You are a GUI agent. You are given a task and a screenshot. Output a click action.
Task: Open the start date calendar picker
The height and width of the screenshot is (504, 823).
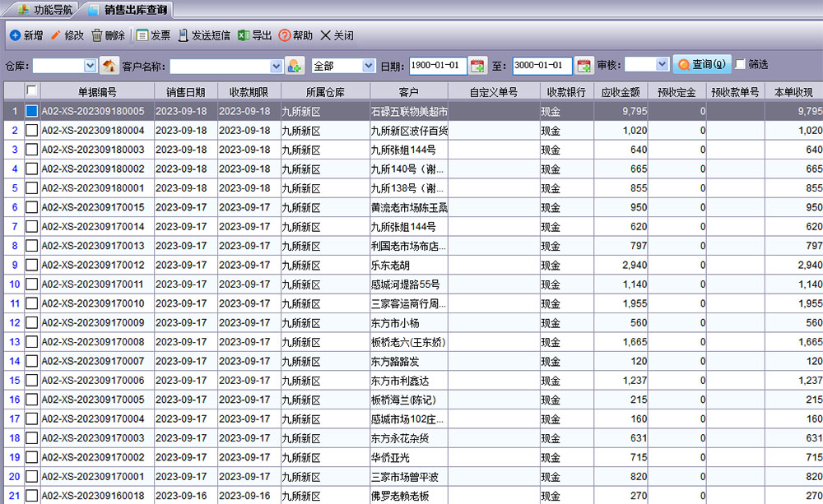(x=478, y=65)
